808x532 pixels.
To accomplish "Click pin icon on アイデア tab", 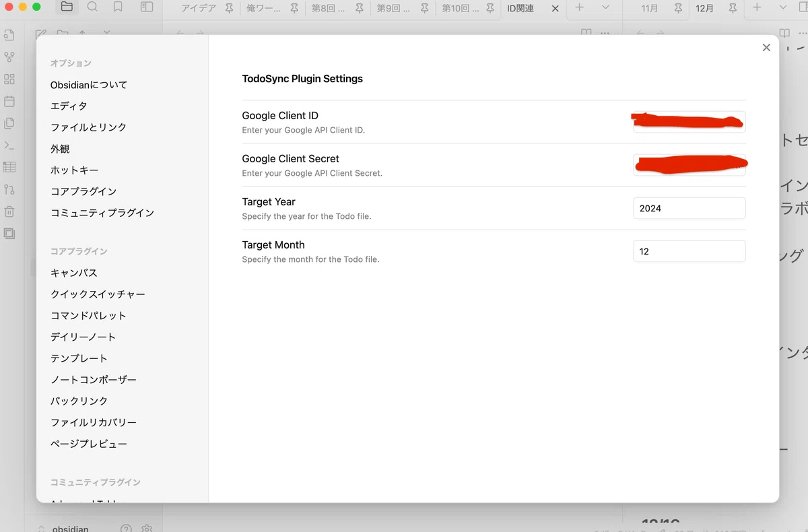I will click(230, 8).
